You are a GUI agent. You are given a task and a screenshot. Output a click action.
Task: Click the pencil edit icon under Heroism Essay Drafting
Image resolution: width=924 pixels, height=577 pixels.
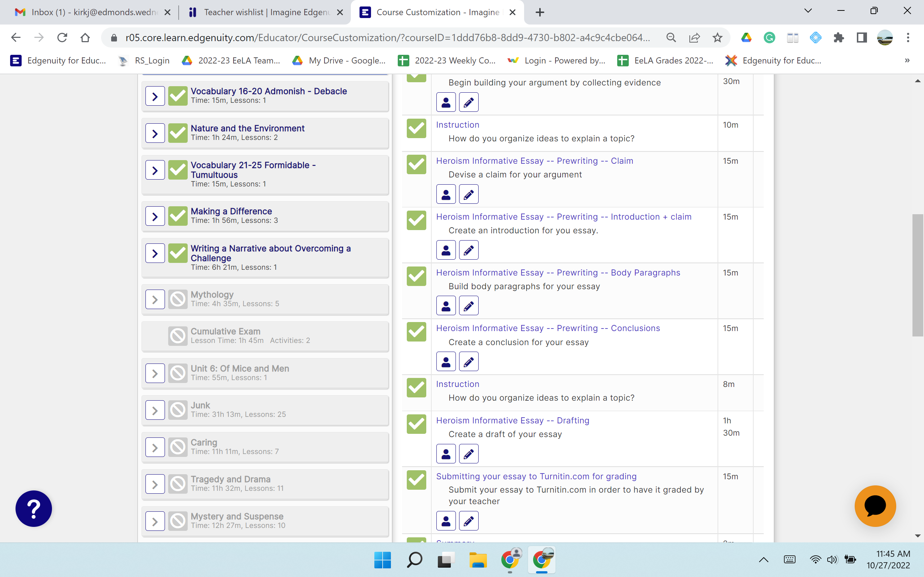coord(468,454)
